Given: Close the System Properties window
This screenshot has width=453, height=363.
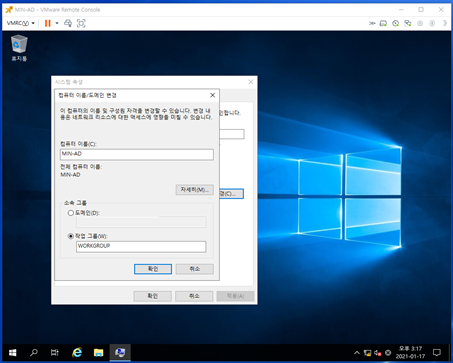Looking at the screenshot, I should (251, 82).
